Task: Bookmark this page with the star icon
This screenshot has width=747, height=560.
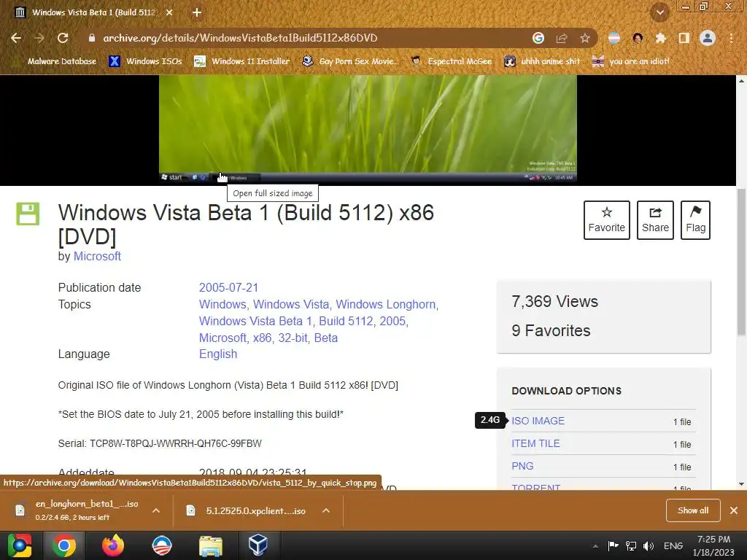Action: 585,38
